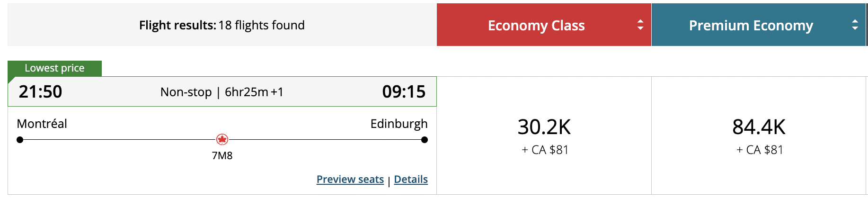The height and width of the screenshot is (199, 868).
Task: Click the Edinburgh city label
Action: pyautogui.click(x=399, y=124)
